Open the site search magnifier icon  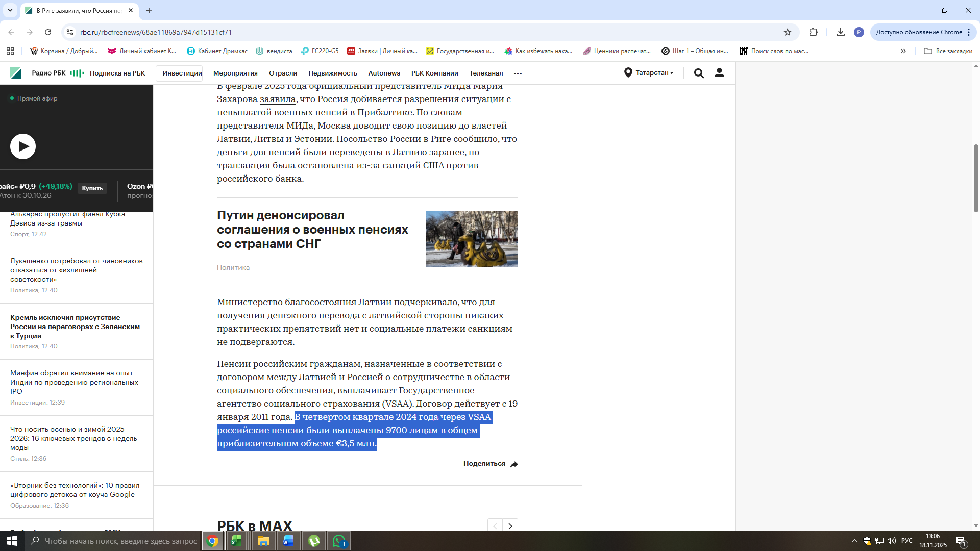(699, 73)
